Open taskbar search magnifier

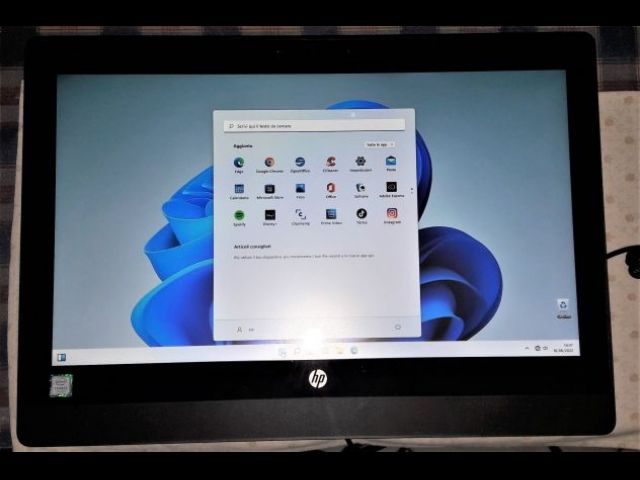tap(298, 351)
